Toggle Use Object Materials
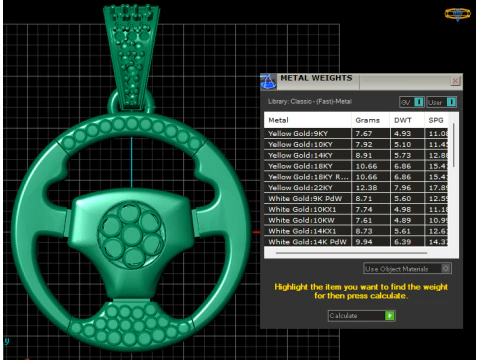The image size is (480, 360). click(x=407, y=269)
